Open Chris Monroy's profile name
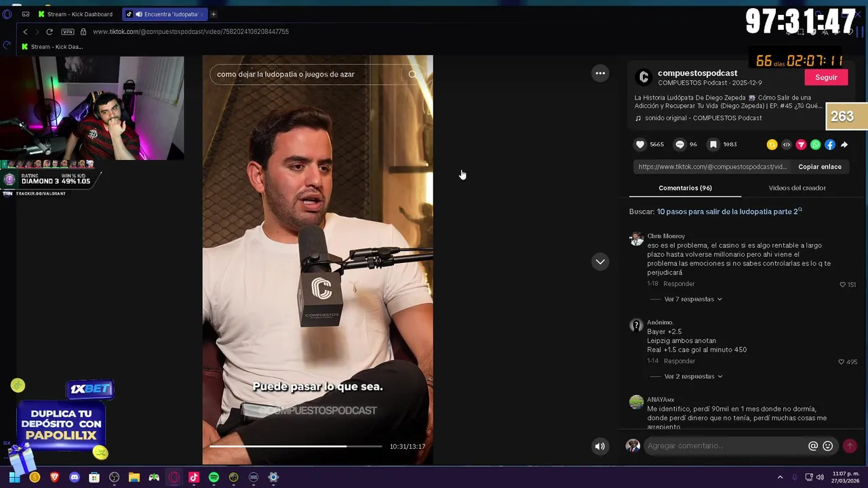 pos(666,236)
